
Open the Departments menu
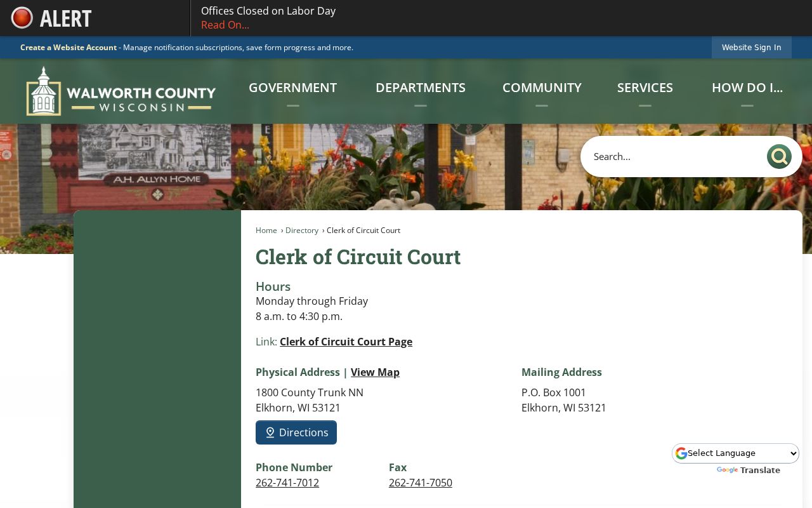point(421,88)
